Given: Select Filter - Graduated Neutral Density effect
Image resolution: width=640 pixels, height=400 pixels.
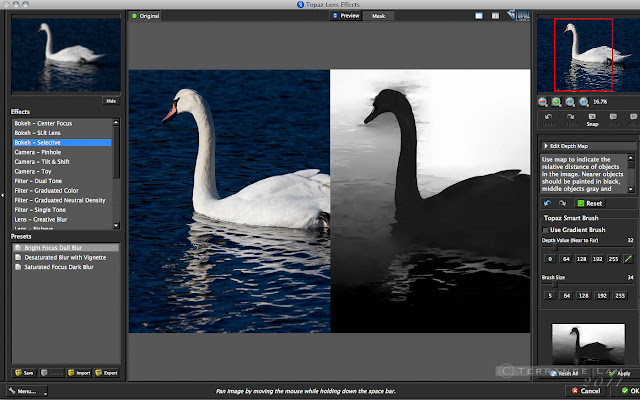Looking at the screenshot, I should point(62,200).
